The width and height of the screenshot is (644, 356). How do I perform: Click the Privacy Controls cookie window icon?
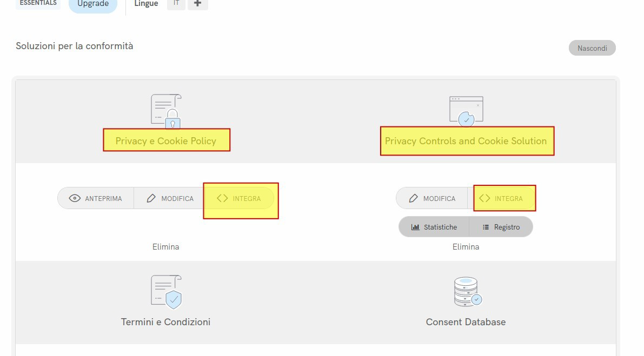pos(466,111)
